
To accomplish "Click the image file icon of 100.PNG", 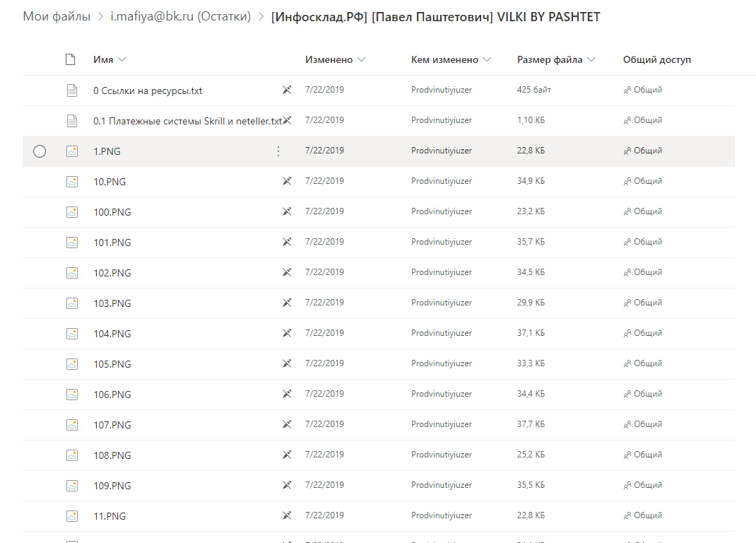I will 72,212.
